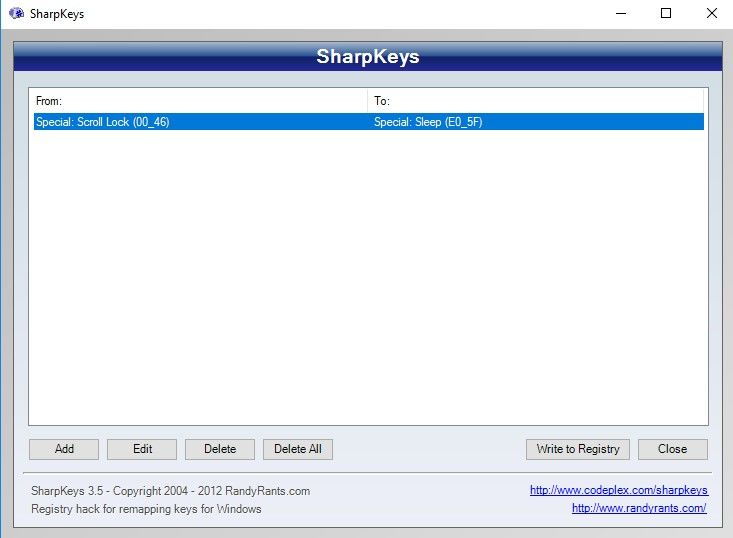This screenshot has width=733, height=538.
Task: Click Write to Registry button
Action: (x=578, y=449)
